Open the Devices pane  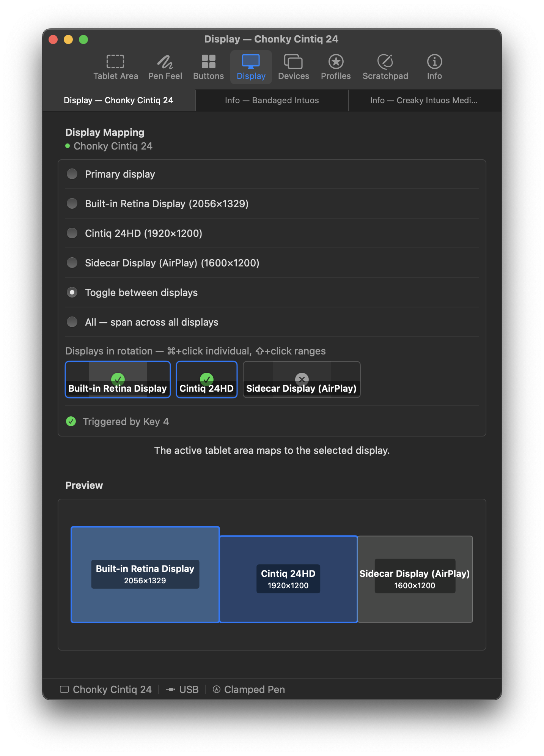click(x=293, y=67)
